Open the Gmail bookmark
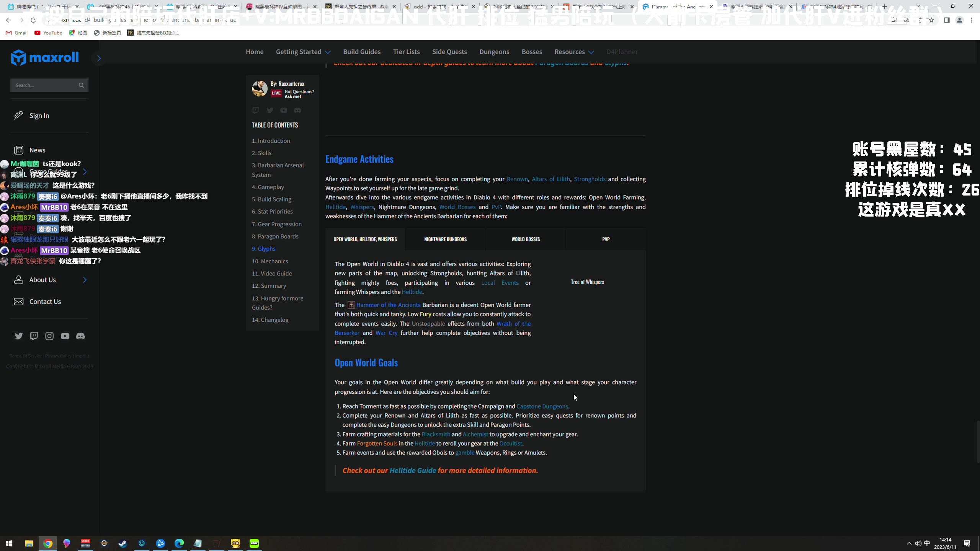The height and width of the screenshot is (551, 980). pyautogui.click(x=17, y=33)
